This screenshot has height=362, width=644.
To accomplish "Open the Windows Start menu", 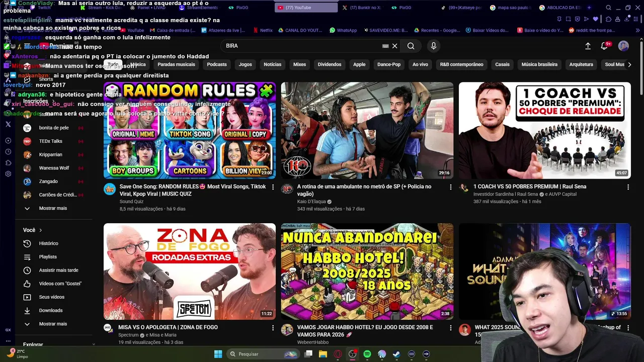I will tap(218, 354).
